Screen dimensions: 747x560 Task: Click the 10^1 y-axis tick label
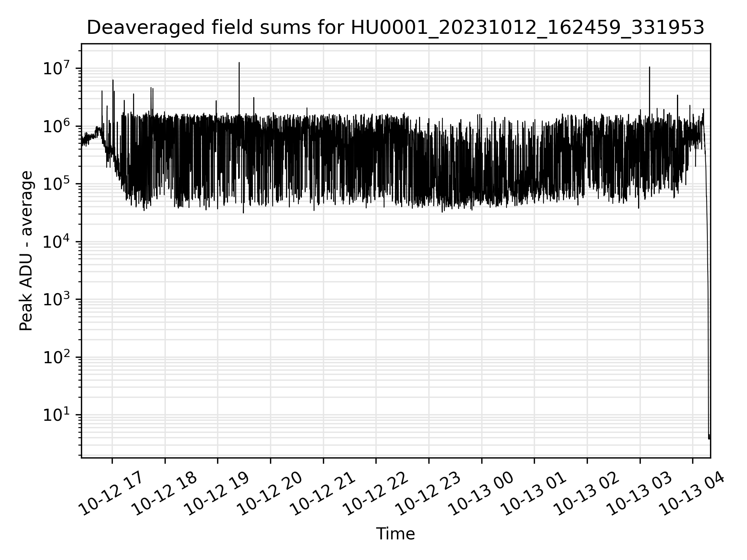tap(57, 414)
